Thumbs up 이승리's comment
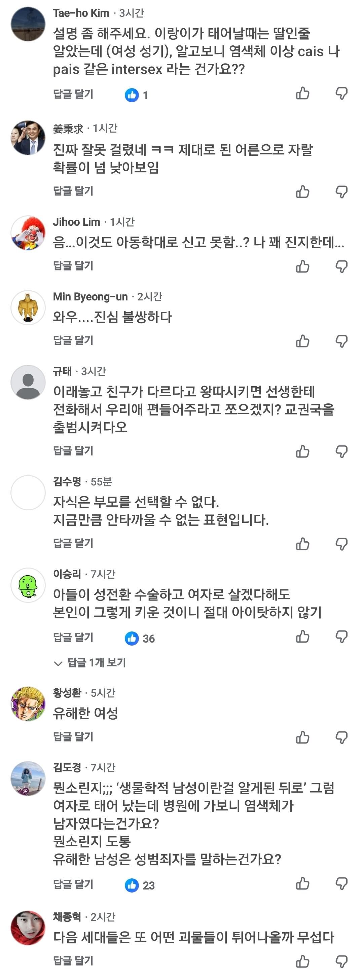This screenshot has height=980, width=363. 303,637
